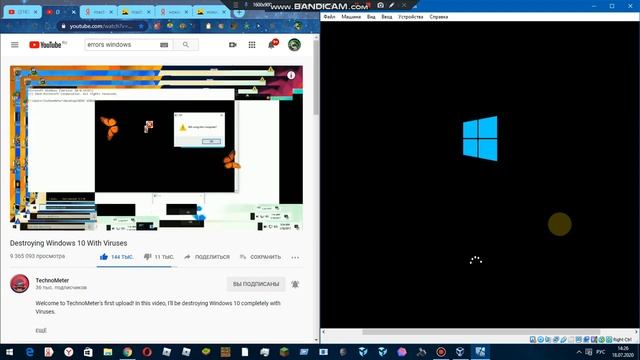The height and width of the screenshot is (360, 640).
Task: Open the YouTube account avatar menu
Action: 294,44
